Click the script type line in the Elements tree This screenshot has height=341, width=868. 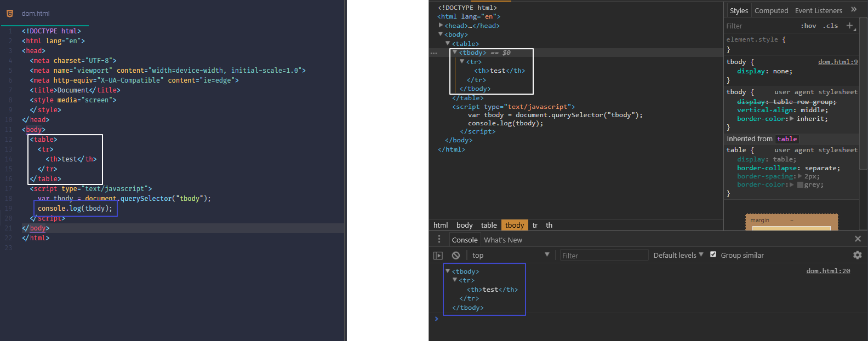click(513, 107)
